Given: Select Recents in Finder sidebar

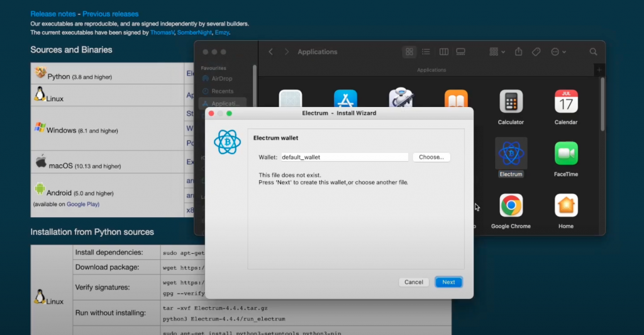Looking at the screenshot, I should [x=222, y=91].
